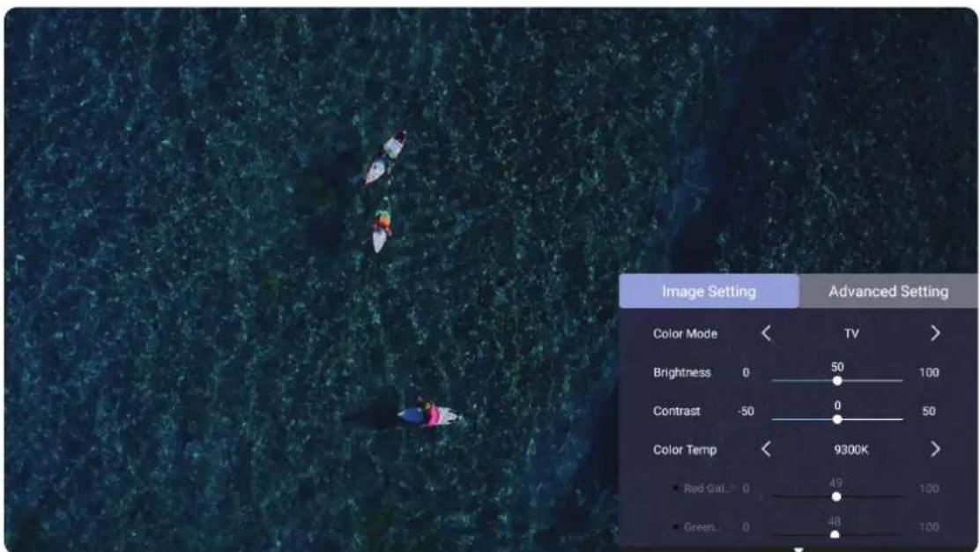The height and width of the screenshot is (552, 980).
Task: Click the Green gain slider handle
Action: pos(835,534)
